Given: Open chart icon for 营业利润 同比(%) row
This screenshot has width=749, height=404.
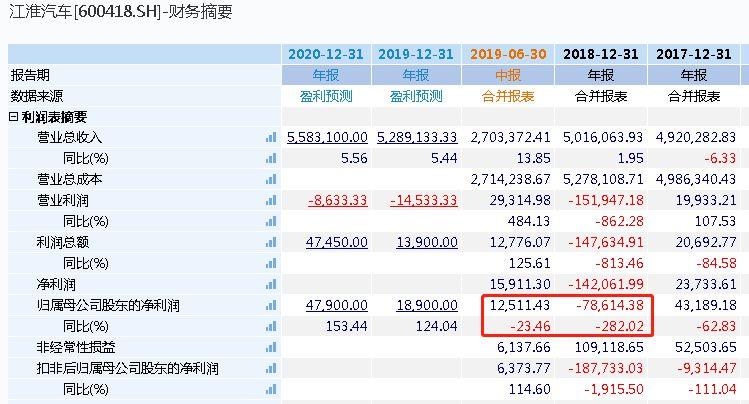Looking at the screenshot, I should tap(271, 222).
